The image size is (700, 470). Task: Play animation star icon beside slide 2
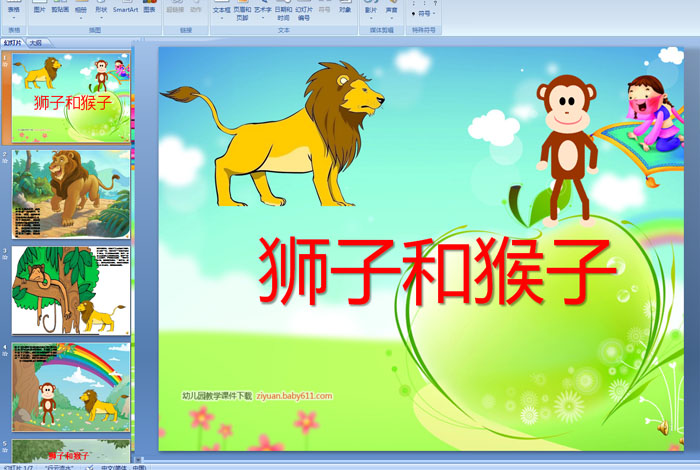5,161
